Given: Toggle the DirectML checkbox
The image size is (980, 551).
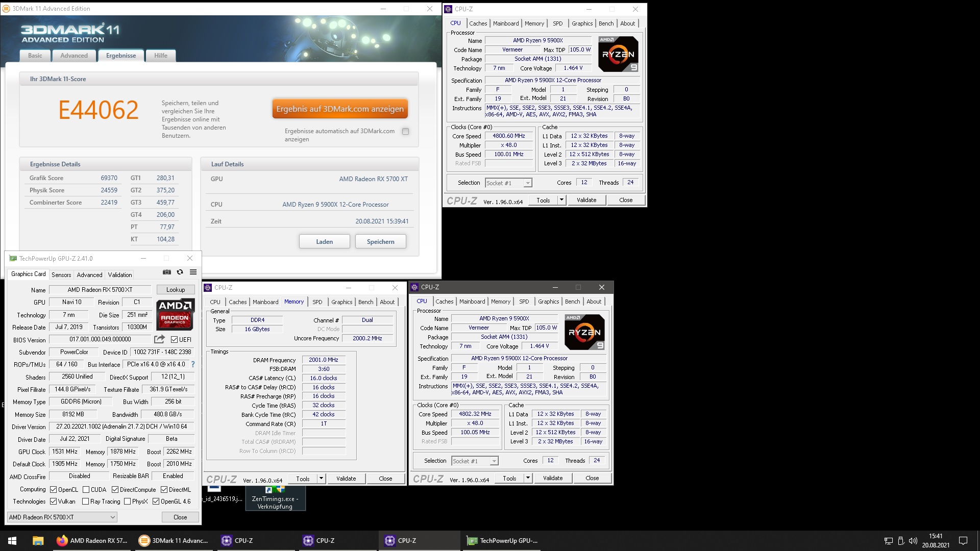Looking at the screenshot, I should tap(164, 489).
